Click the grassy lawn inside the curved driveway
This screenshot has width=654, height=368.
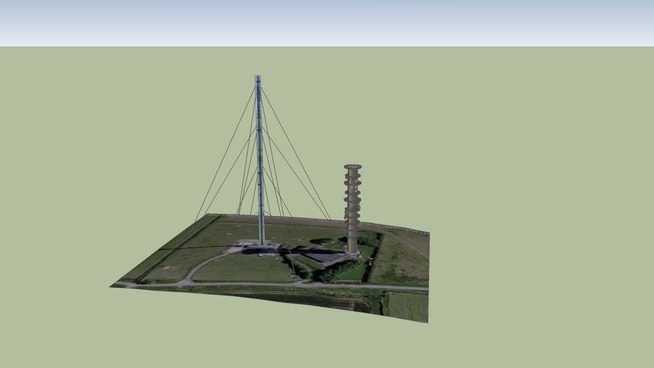click(244, 269)
